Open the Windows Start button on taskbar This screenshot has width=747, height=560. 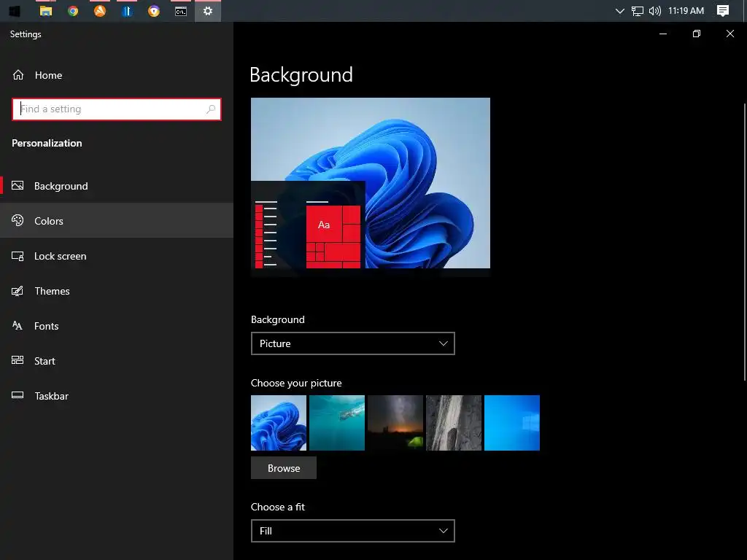pyautogui.click(x=15, y=10)
